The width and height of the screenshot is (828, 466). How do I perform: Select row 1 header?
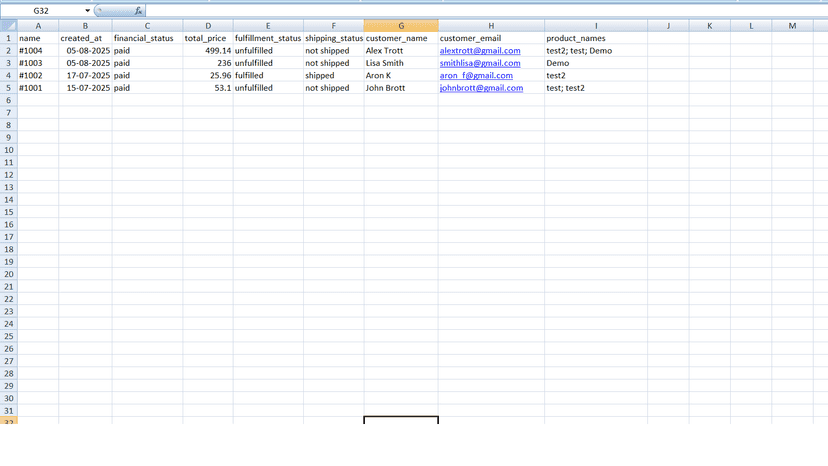[x=8, y=38]
